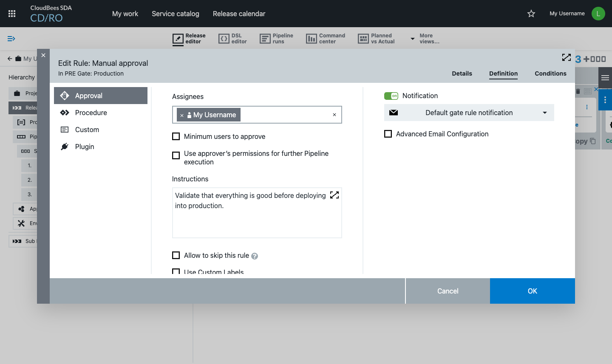Switch to the Details tab
Viewport: 612px width, 364px height.
coord(462,73)
